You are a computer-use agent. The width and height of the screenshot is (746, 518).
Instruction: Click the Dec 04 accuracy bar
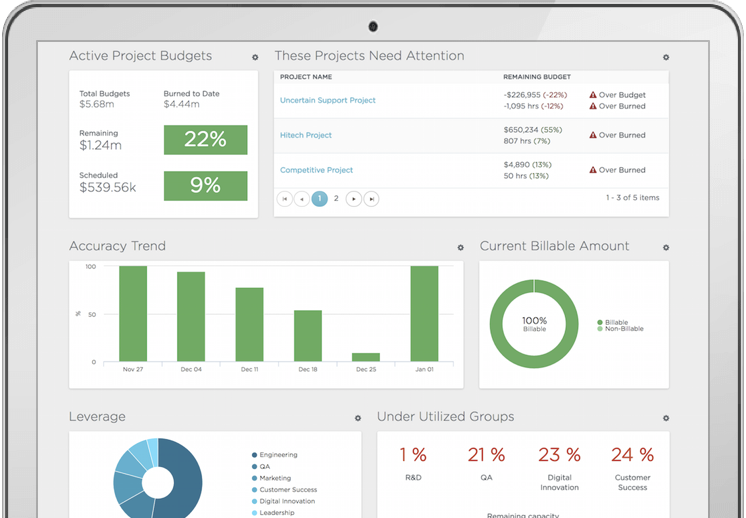click(x=191, y=316)
